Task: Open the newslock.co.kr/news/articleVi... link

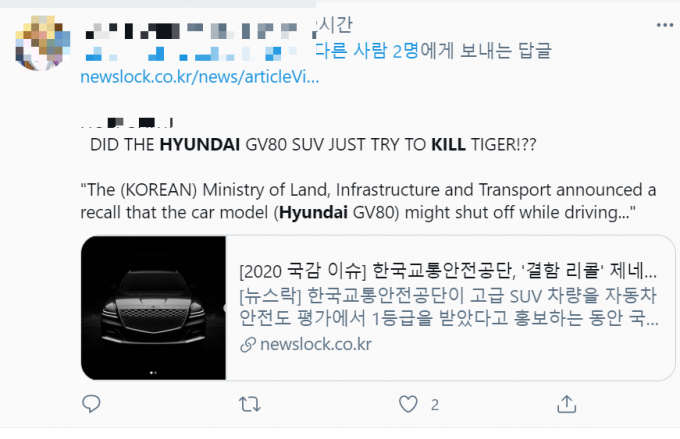Action: (199, 77)
